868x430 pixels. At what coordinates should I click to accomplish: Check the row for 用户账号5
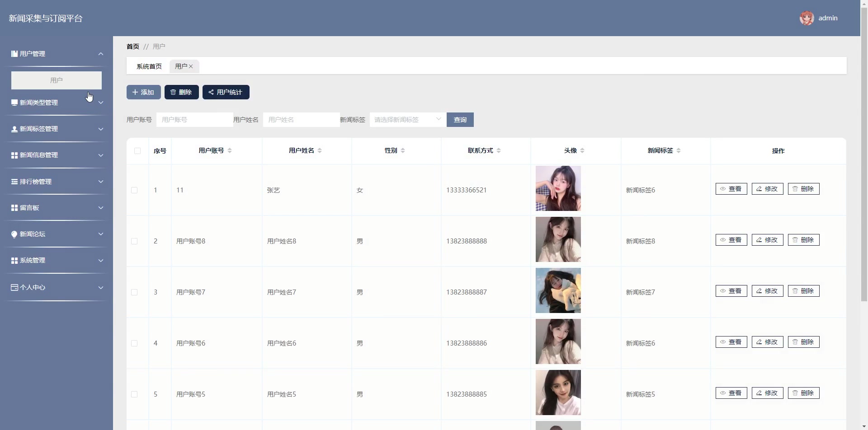(134, 394)
